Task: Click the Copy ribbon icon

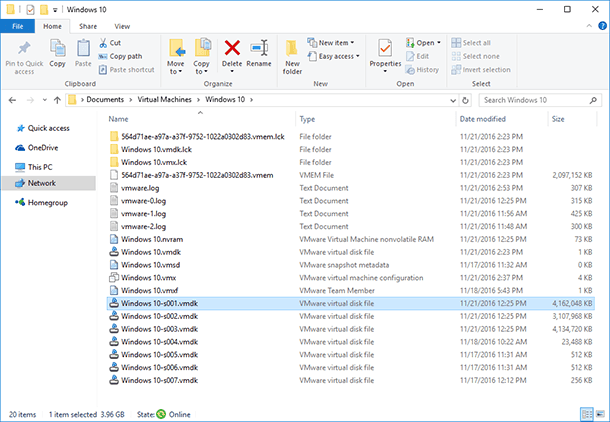Action: coord(58,49)
